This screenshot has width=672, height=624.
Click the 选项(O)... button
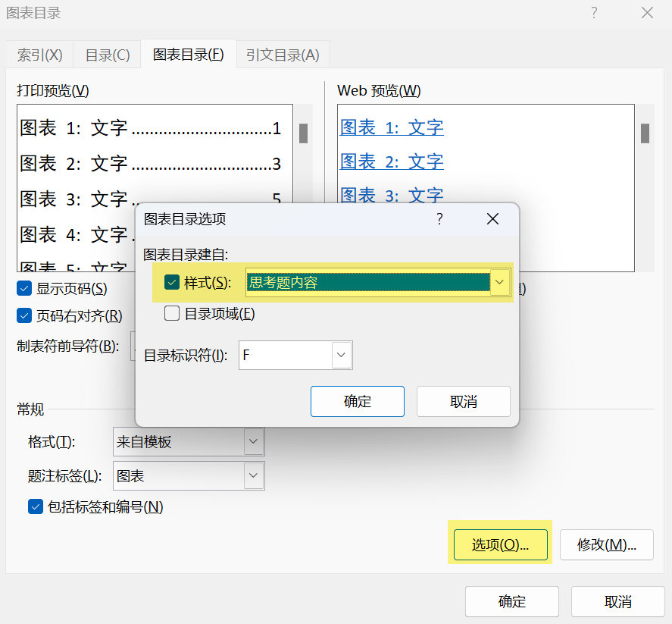pos(501,544)
